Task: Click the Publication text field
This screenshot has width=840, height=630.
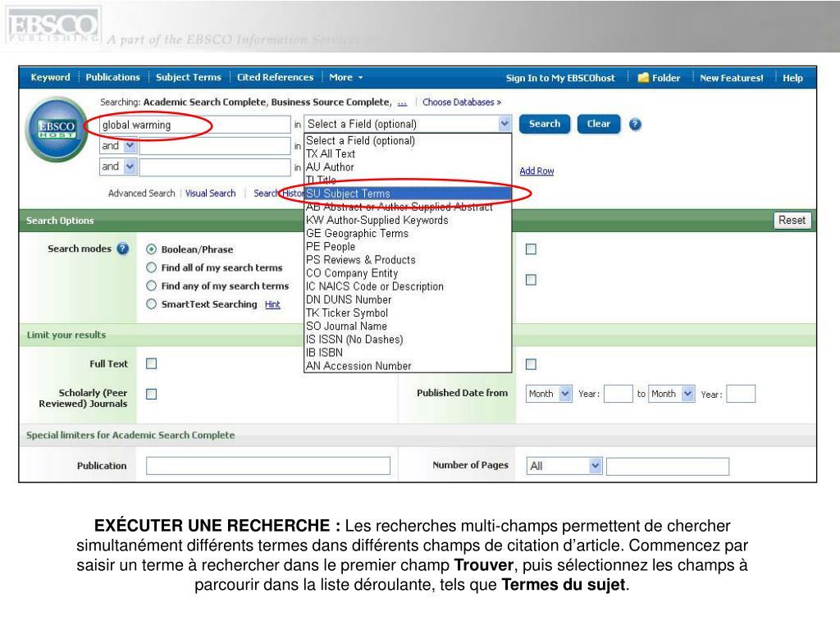Action: [x=268, y=466]
